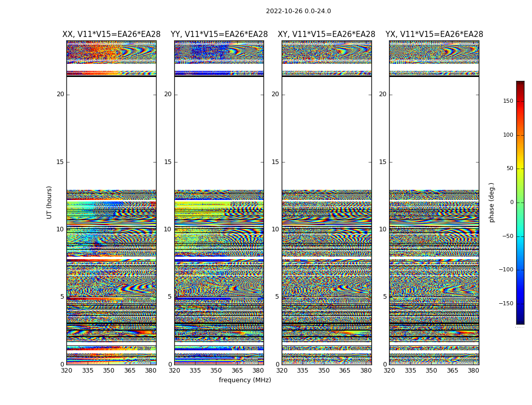This screenshot has height=405, width=532.
Task: Click the colorbar tick value 150
Action: 508,101
